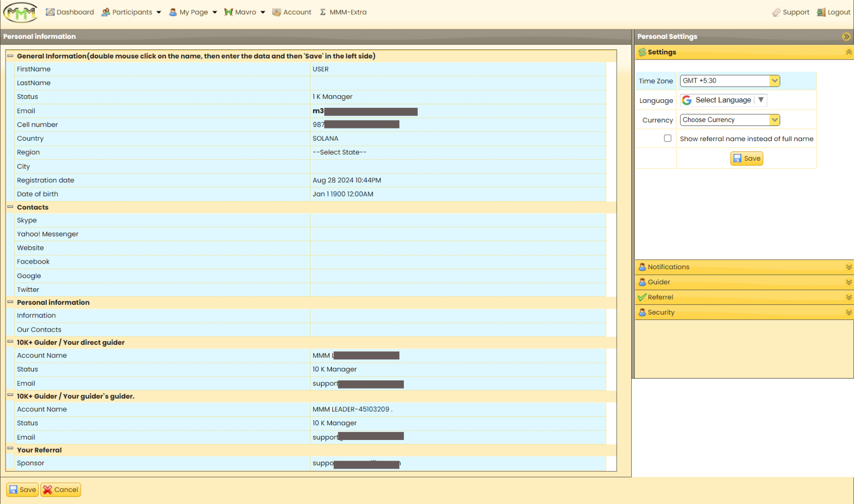This screenshot has height=504, width=854.
Task: Click the MMM LEADER-45103209 account name
Action: click(352, 409)
